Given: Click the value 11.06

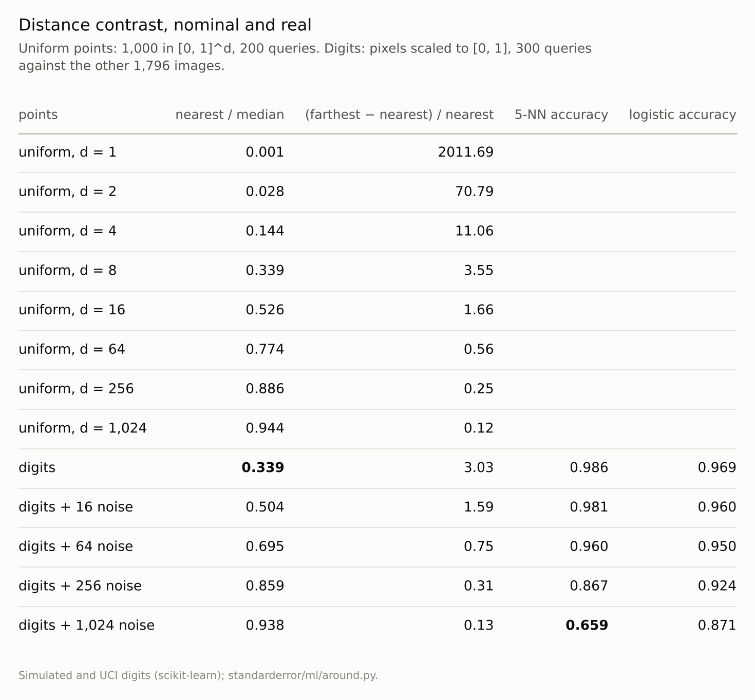Looking at the screenshot, I should [x=475, y=231].
